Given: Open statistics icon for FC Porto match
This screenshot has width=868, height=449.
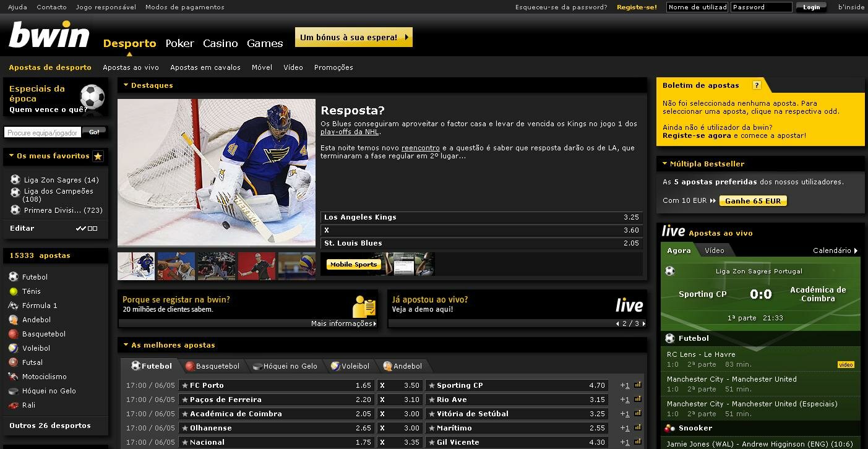Looking at the screenshot, I should [638, 385].
